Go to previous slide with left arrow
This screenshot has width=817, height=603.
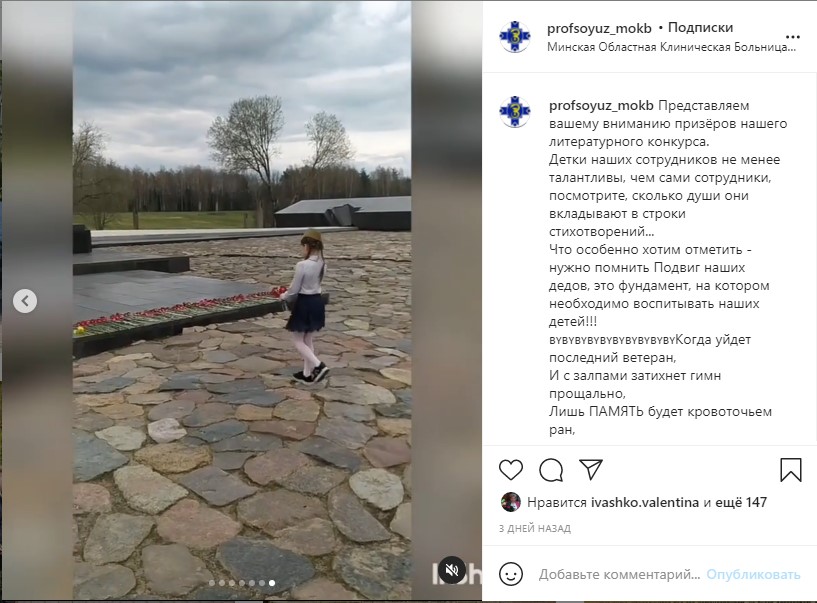25,301
